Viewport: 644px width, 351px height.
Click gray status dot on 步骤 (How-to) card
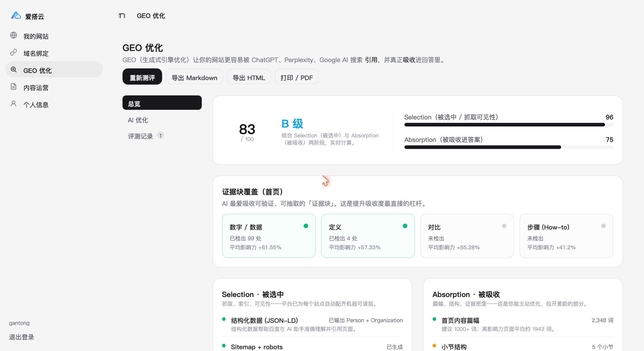pyautogui.click(x=603, y=226)
